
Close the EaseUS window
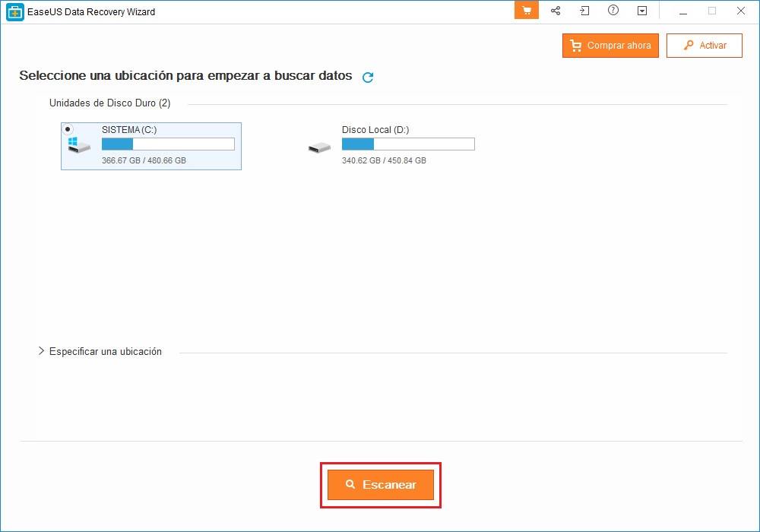[740, 11]
